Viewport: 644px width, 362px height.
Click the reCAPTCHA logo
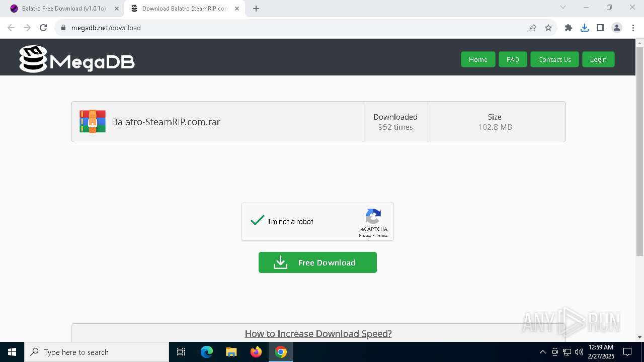tap(373, 217)
